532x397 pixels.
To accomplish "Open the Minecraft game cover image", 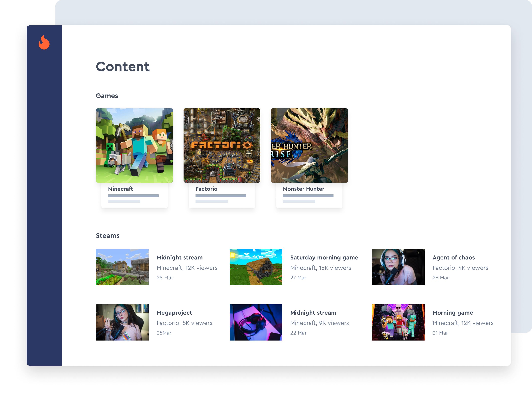I will point(134,145).
